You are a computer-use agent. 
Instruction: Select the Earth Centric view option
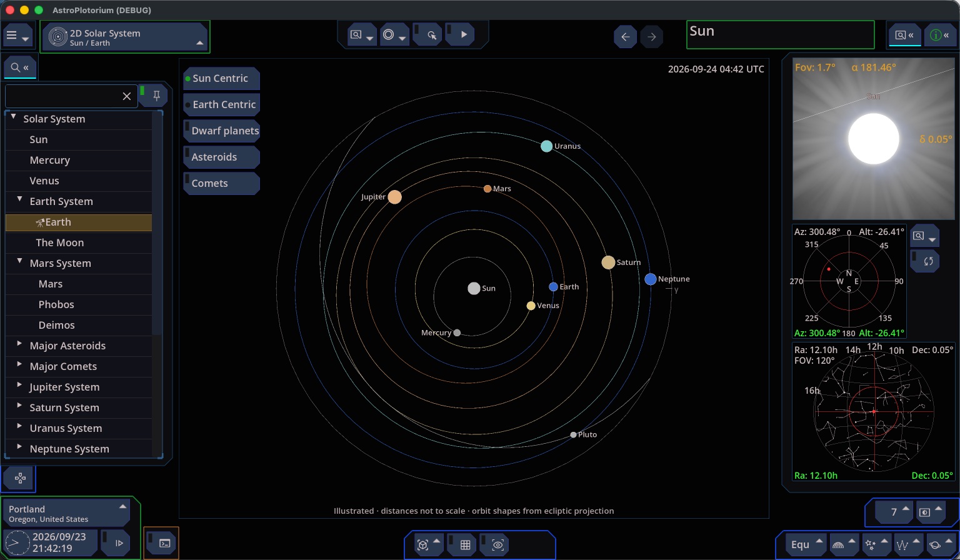221,105
